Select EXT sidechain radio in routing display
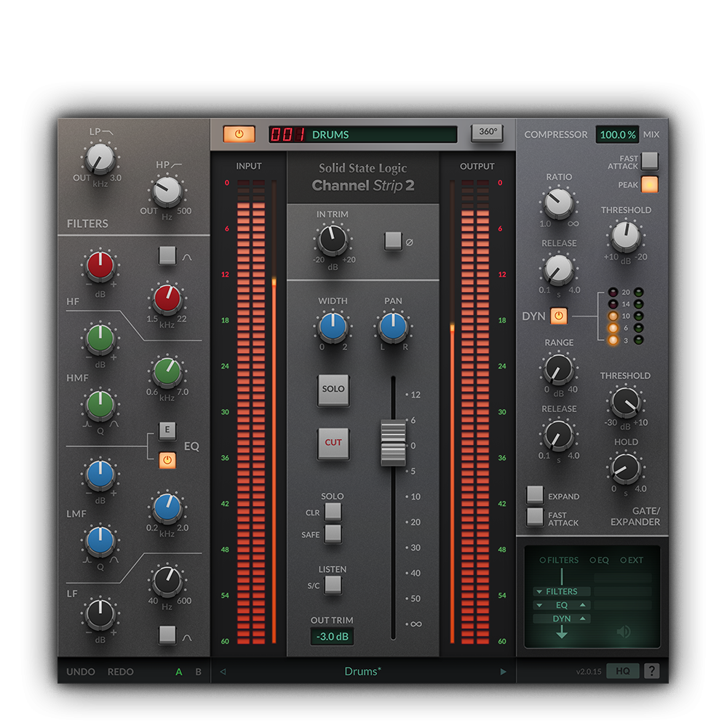This screenshot has width=727, height=728. point(632,560)
